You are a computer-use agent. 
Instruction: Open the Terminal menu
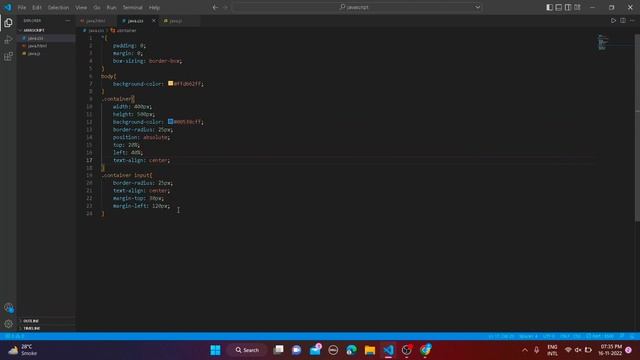tap(133, 7)
